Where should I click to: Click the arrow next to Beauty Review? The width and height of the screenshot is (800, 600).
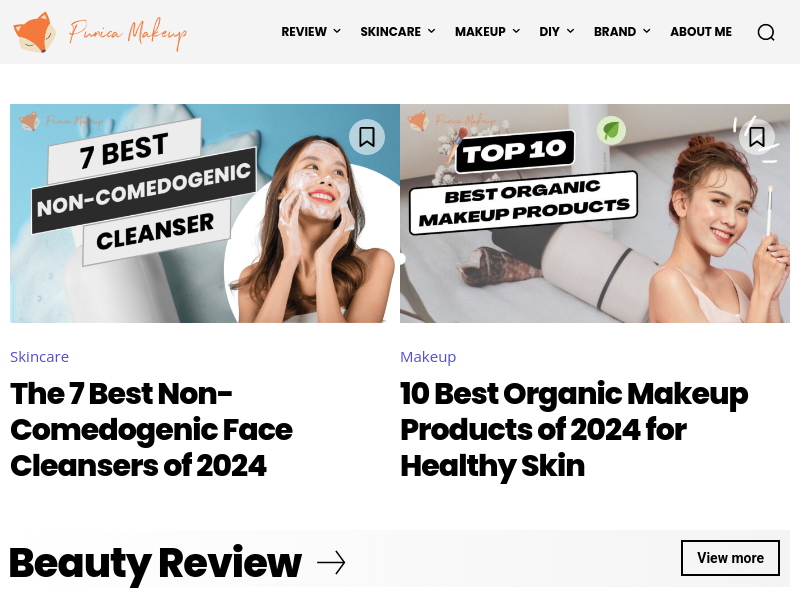[331, 563]
